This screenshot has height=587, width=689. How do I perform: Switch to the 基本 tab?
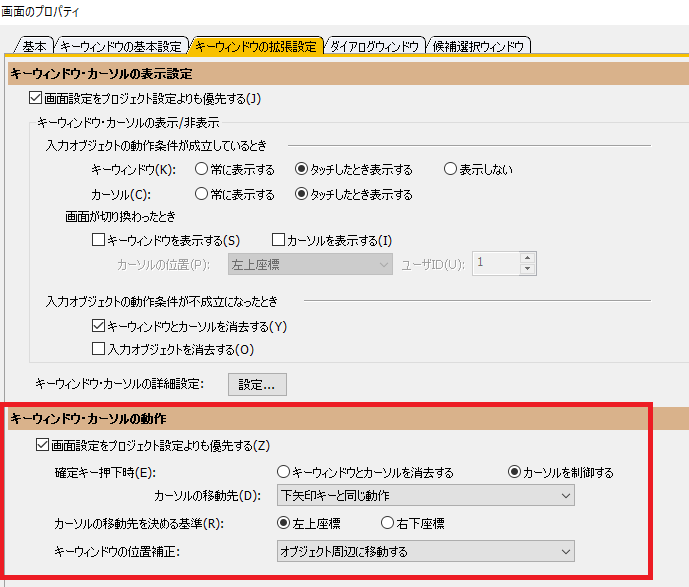[34, 46]
